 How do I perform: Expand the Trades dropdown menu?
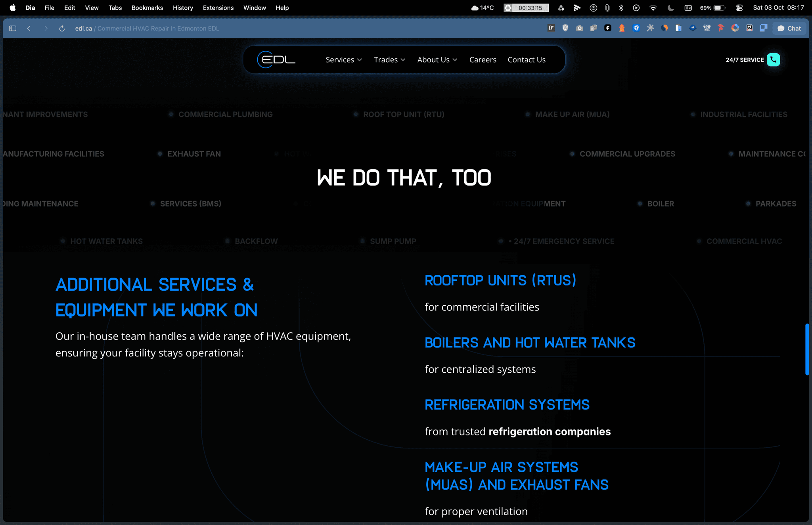[390, 60]
